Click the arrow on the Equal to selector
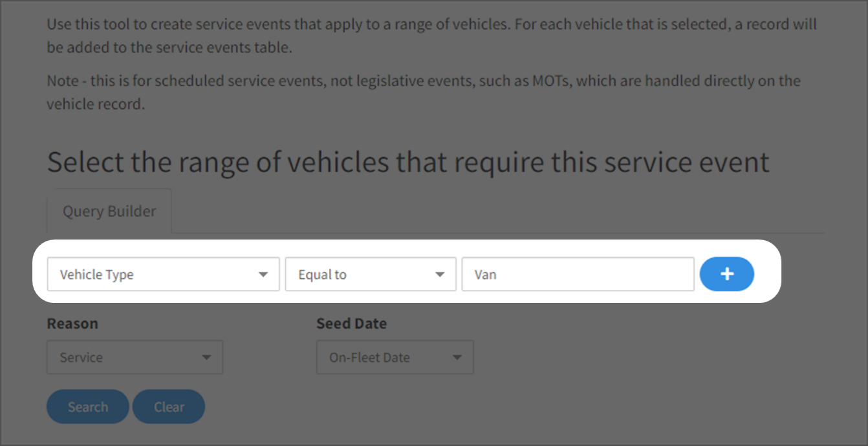 click(440, 274)
